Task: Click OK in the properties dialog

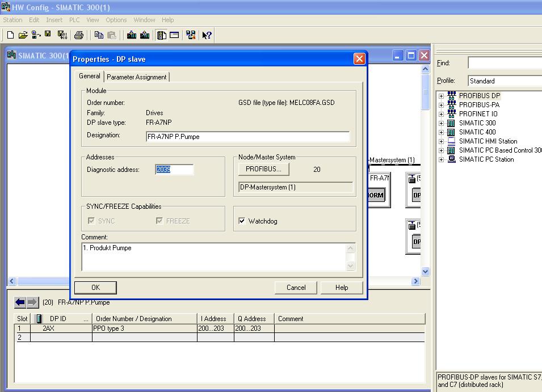Action: point(95,288)
